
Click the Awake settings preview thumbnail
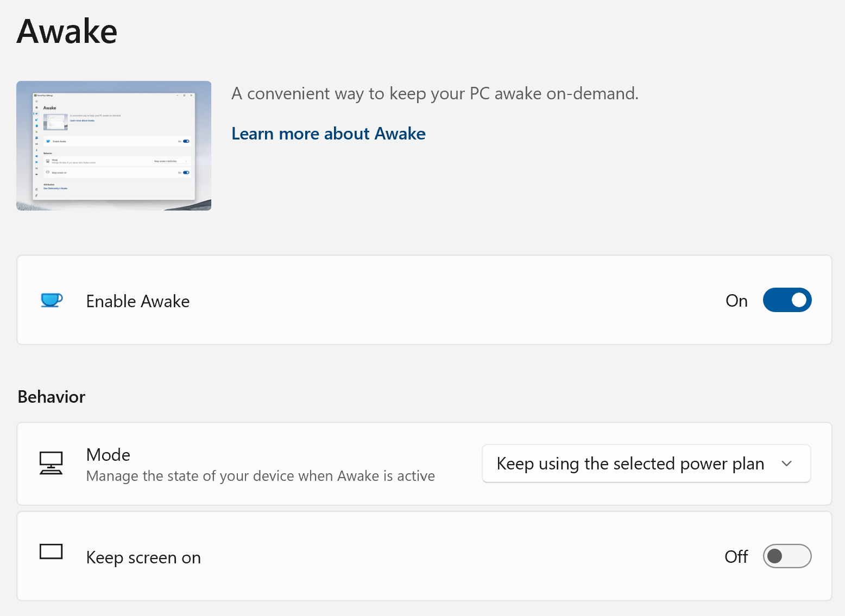113,145
